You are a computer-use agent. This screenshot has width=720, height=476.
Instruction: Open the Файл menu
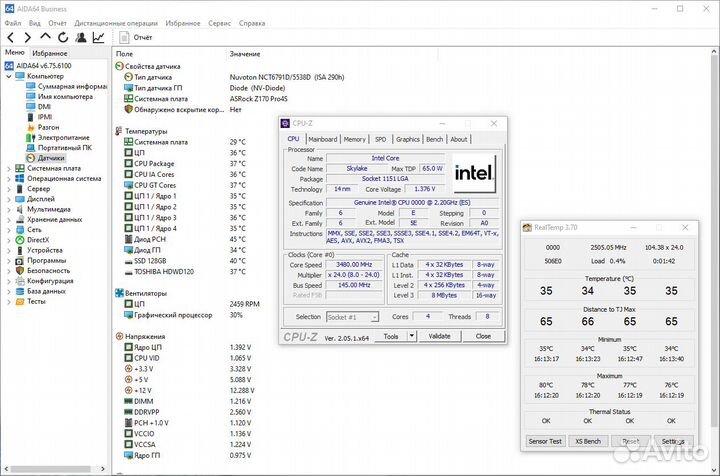pyautogui.click(x=13, y=23)
